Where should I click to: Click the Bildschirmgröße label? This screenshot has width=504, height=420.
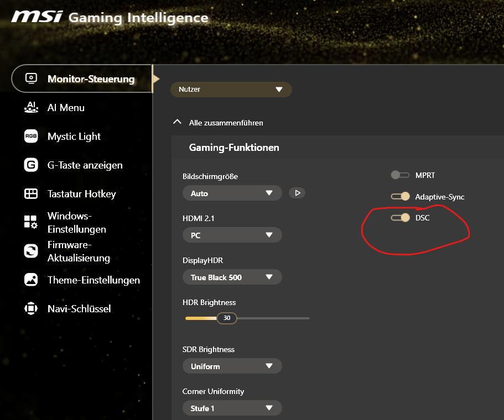tap(210, 176)
